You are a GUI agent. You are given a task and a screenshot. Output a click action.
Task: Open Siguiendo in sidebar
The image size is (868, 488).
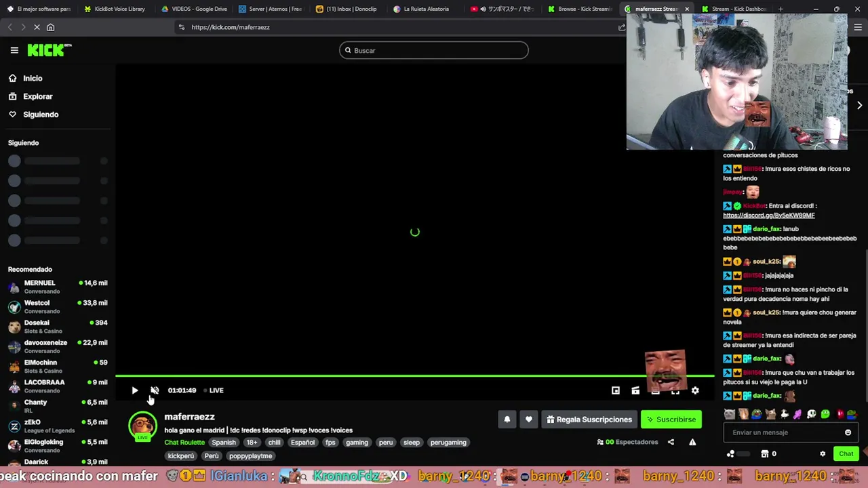coord(41,115)
